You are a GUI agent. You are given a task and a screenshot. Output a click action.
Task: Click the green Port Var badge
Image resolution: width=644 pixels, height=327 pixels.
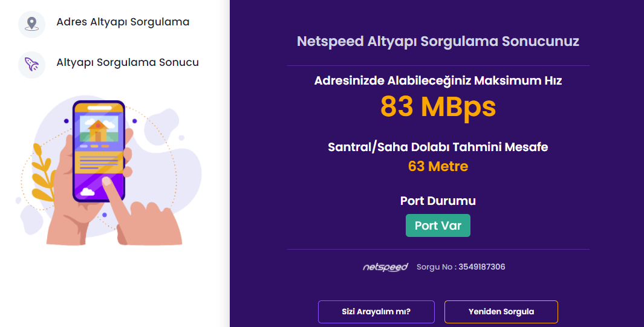click(x=438, y=225)
